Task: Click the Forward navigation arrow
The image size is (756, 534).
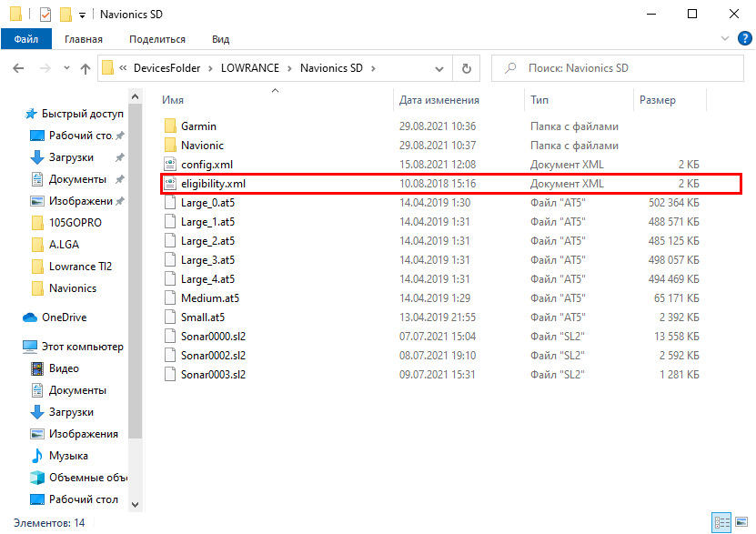Action: (x=45, y=68)
